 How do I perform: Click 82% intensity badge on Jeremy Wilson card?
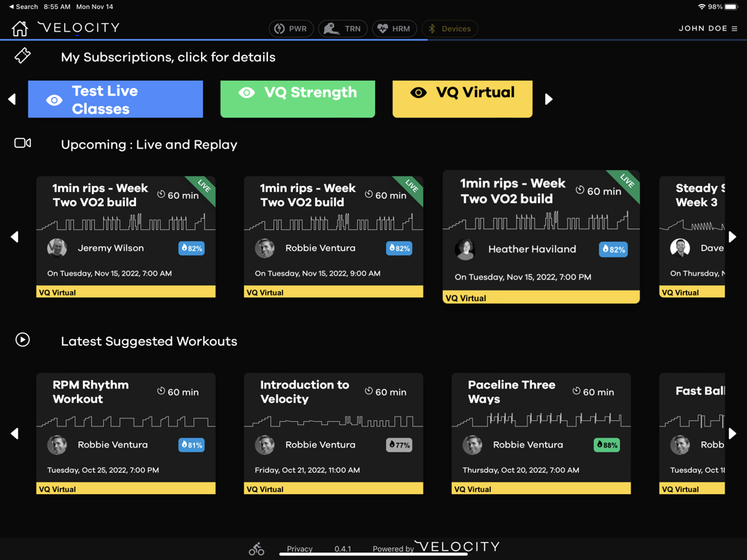click(x=191, y=248)
